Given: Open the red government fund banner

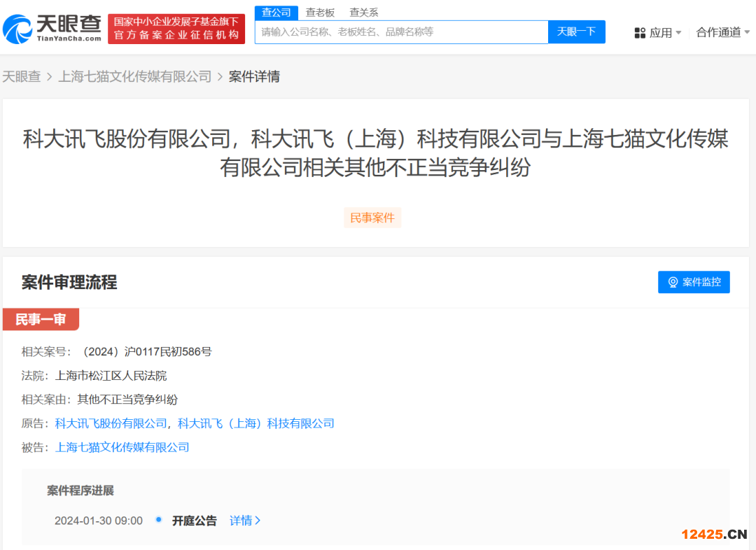Looking at the screenshot, I should click(x=176, y=29).
